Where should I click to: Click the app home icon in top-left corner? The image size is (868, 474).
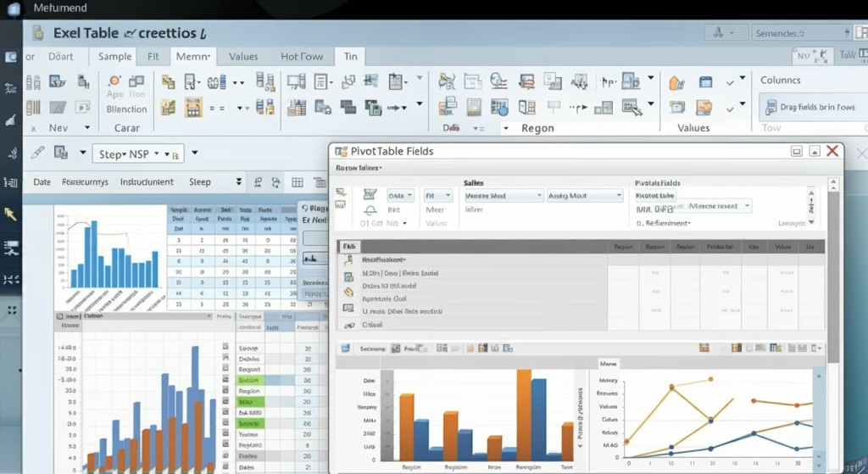click(x=14, y=8)
